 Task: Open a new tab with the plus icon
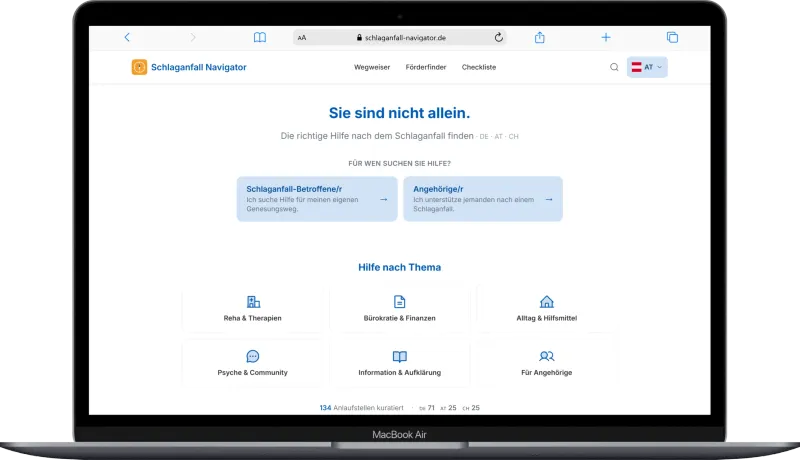click(606, 37)
